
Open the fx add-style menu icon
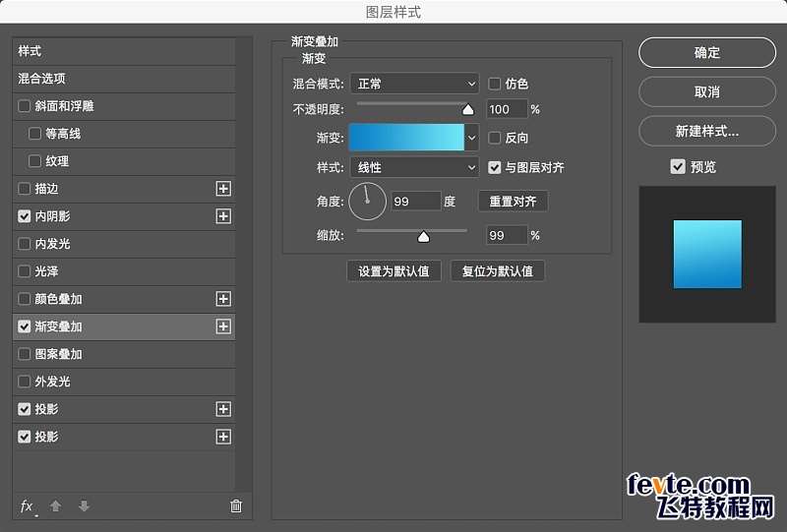point(29,506)
